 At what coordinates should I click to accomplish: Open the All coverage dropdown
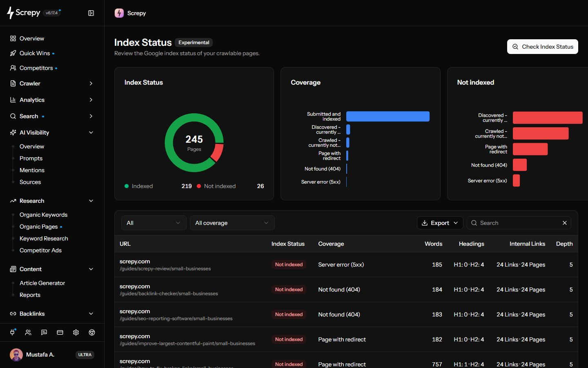tap(232, 223)
